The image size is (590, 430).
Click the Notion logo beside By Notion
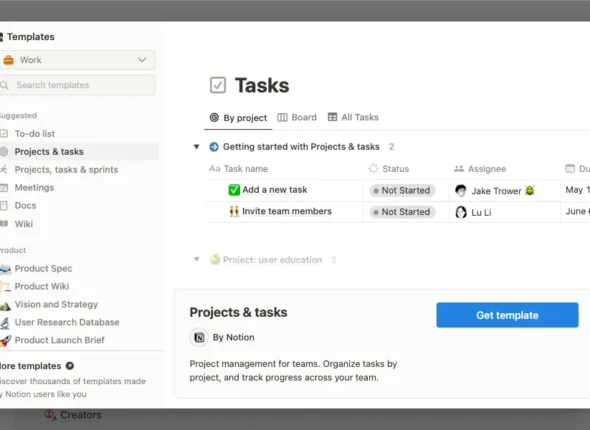[199, 337]
